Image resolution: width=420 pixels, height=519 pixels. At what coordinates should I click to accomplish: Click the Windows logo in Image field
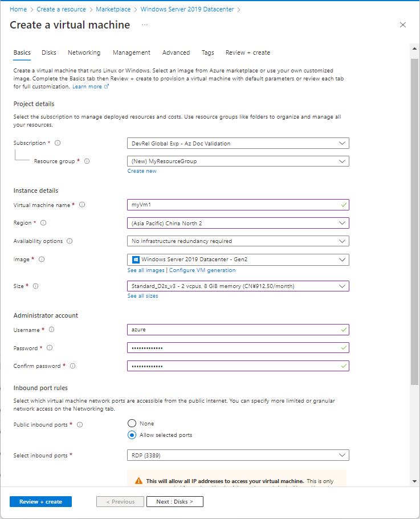[136, 259]
